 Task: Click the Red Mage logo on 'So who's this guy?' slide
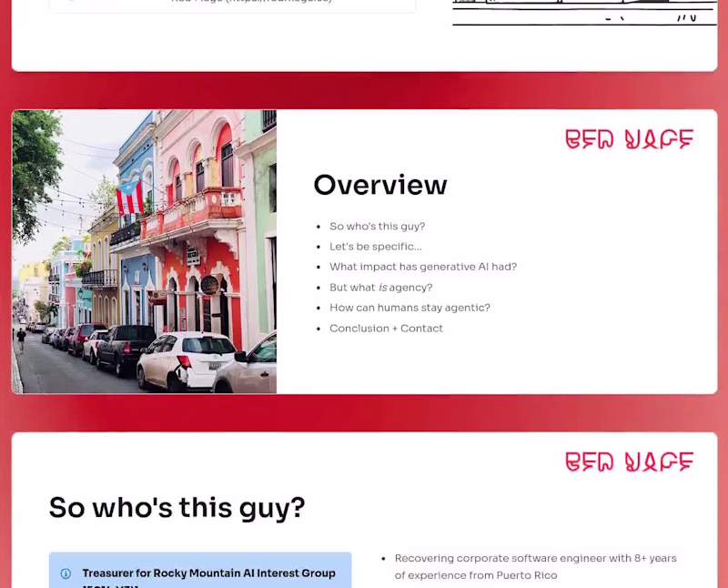629,461
